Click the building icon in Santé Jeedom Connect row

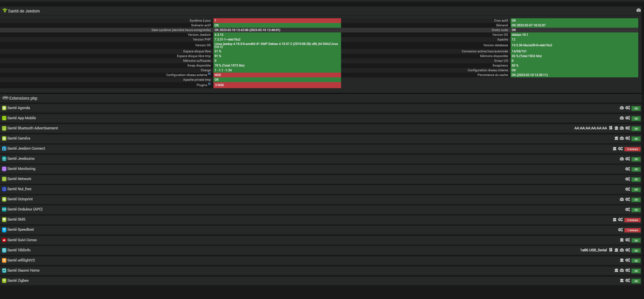(615, 149)
